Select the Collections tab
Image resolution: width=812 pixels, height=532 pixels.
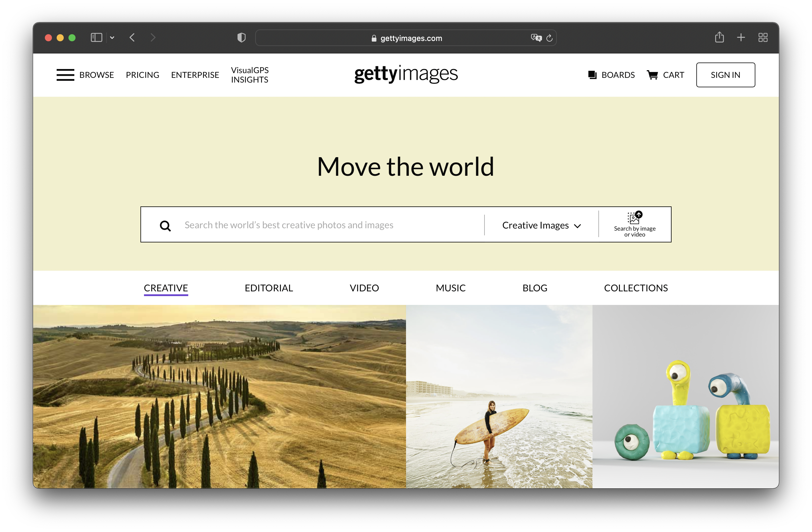coord(636,288)
